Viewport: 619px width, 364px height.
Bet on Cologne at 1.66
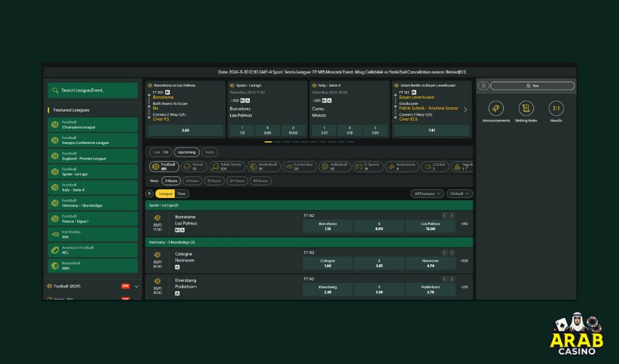(x=328, y=264)
